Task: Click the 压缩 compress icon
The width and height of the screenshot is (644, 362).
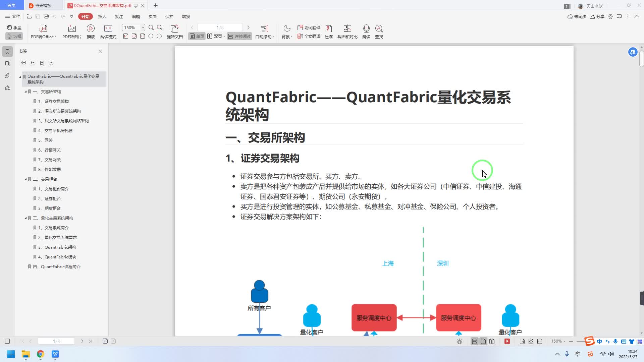Action: pyautogui.click(x=328, y=28)
